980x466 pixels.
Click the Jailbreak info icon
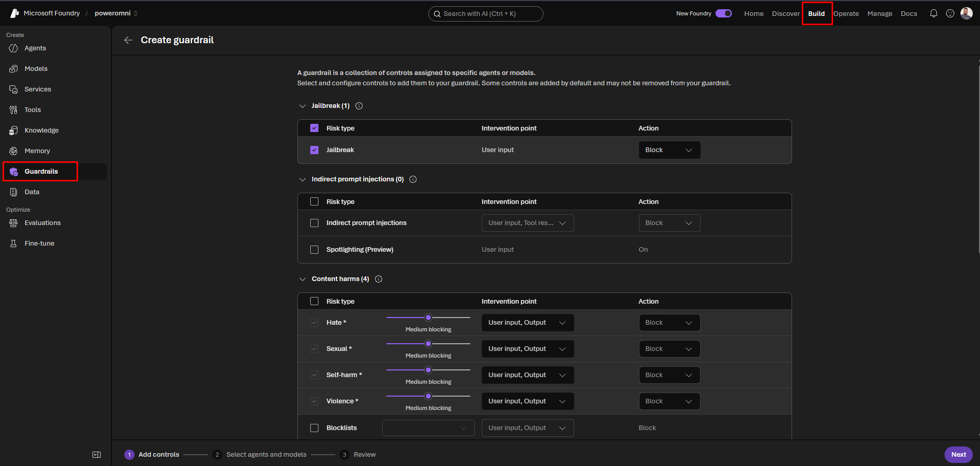pos(360,106)
